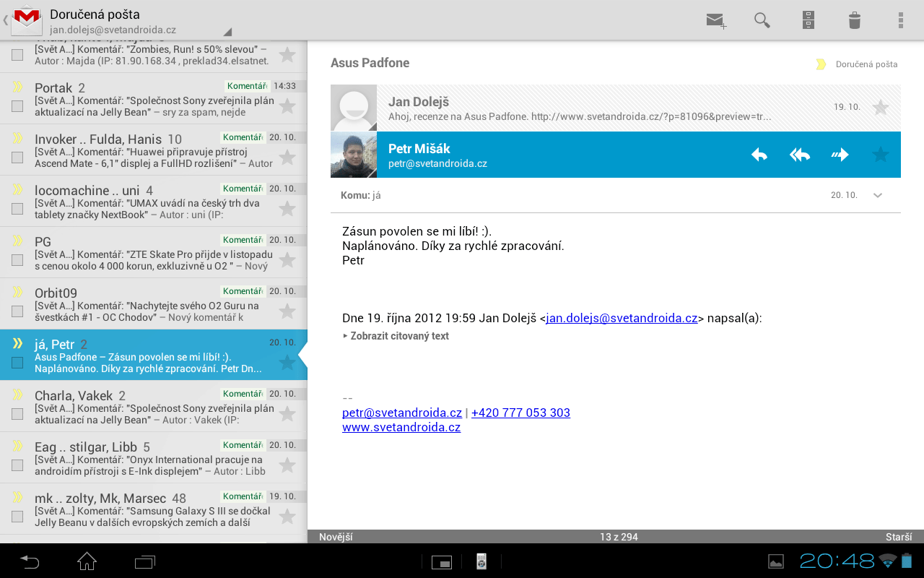Viewport: 924px width, 578px height.
Task: Tap the yellow importance marker on Portak
Action: (x=17, y=87)
